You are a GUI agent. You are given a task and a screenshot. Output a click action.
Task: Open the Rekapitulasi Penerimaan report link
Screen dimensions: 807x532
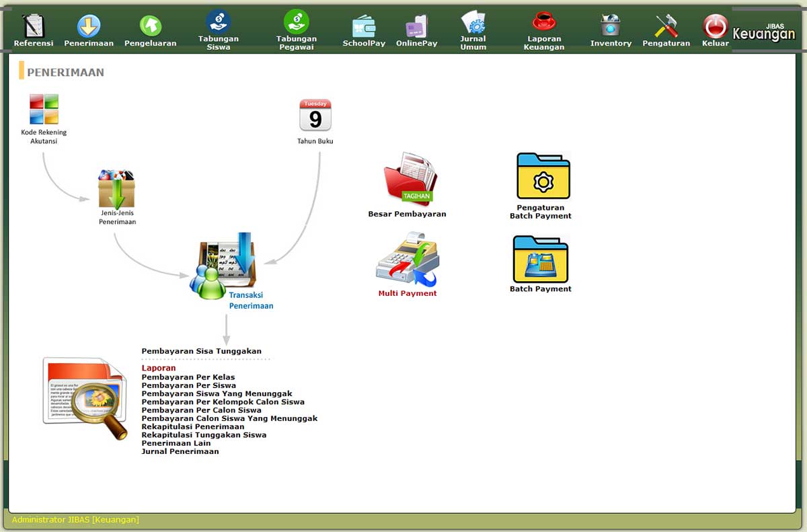(193, 426)
